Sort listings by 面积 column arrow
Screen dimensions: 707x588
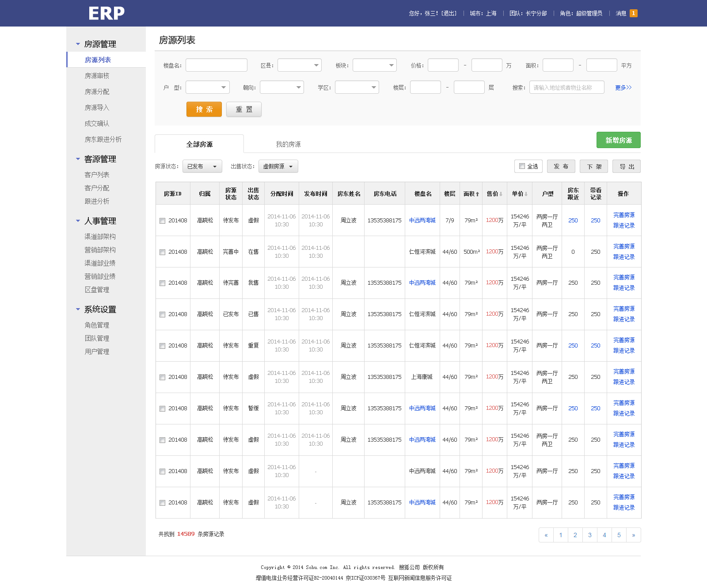click(x=477, y=194)
